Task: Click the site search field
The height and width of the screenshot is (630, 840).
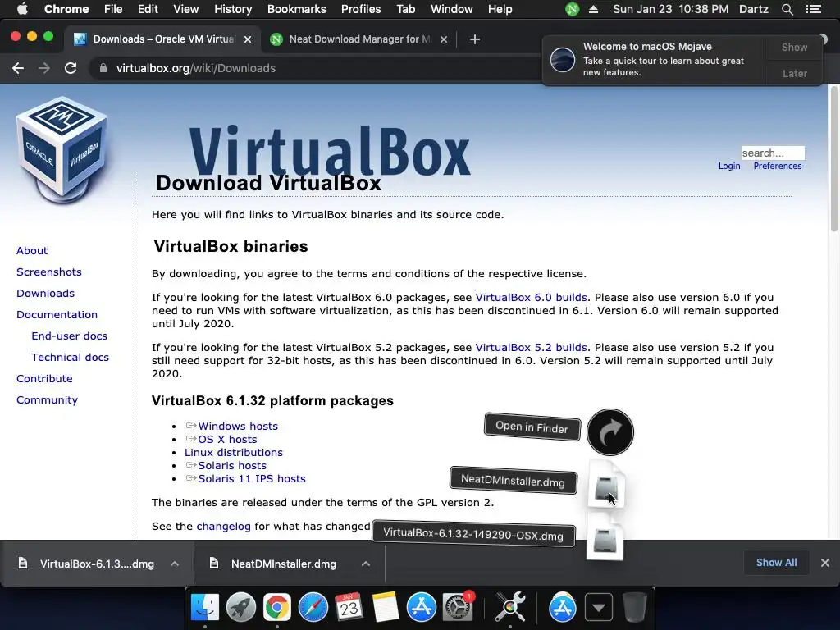Action: click(773, 153)
